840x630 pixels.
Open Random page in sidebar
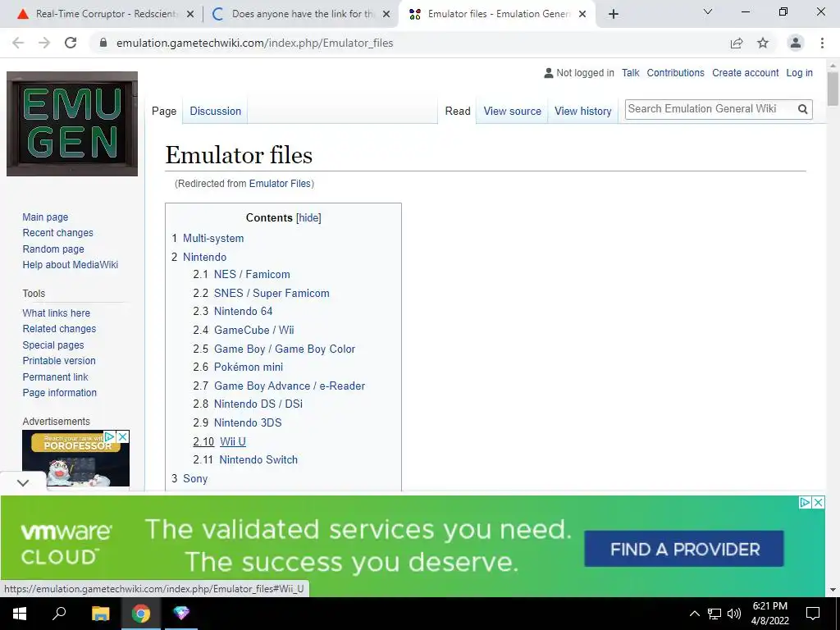[53, 249]
